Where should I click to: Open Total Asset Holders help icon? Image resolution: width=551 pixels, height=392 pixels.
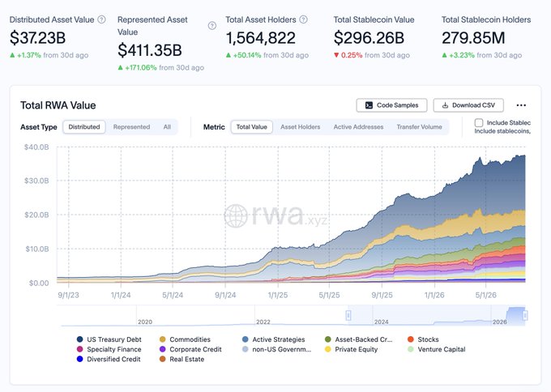click(x=304, y=19)
